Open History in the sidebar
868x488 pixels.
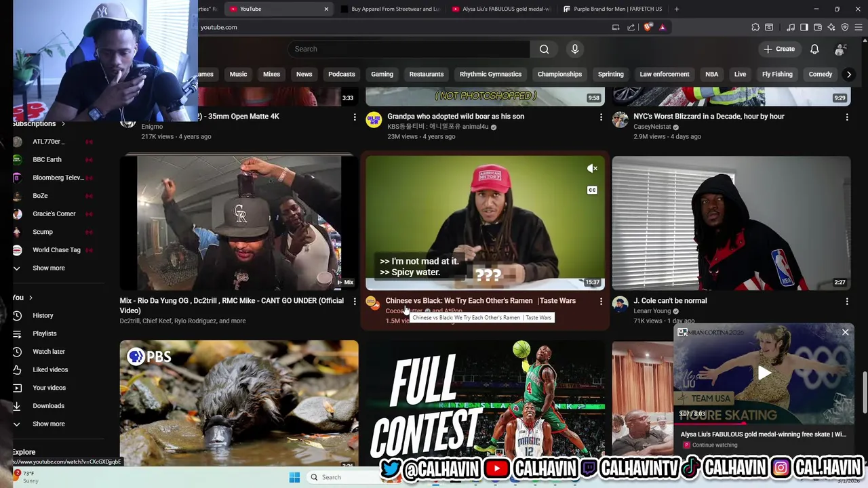coord(43,315)
